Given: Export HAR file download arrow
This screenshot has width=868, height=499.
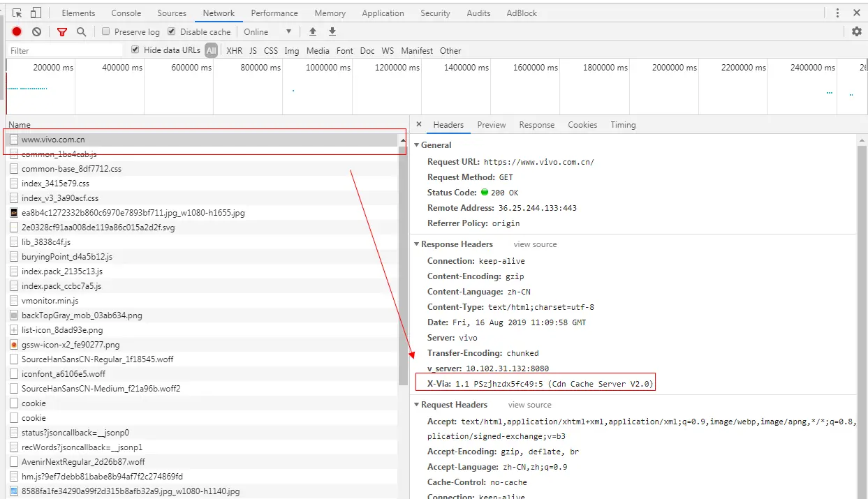Looking at the screenshot, I should tap(332, 31).
